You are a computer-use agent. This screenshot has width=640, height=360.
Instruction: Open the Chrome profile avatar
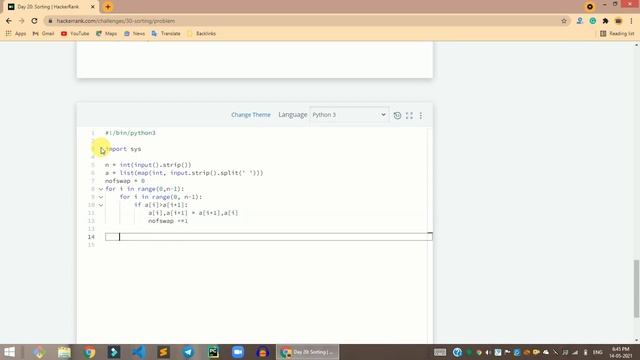point(618,21)
